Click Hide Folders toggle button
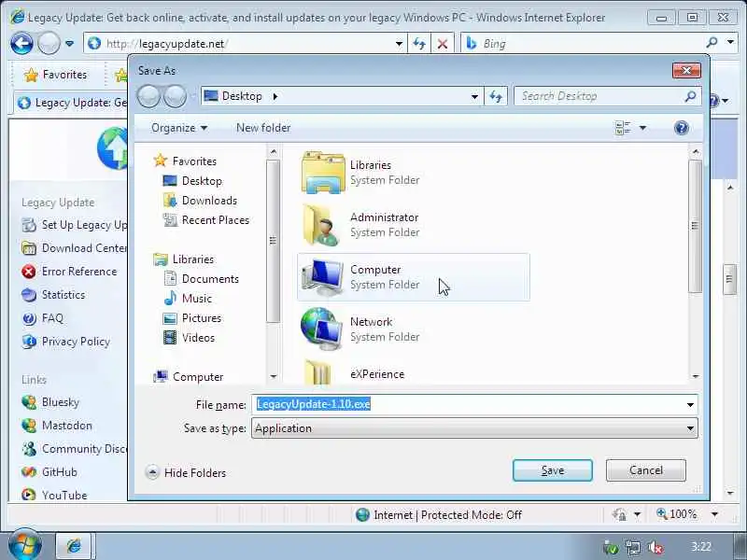This screenshot has width=747, height=560. tap(186, 473)
